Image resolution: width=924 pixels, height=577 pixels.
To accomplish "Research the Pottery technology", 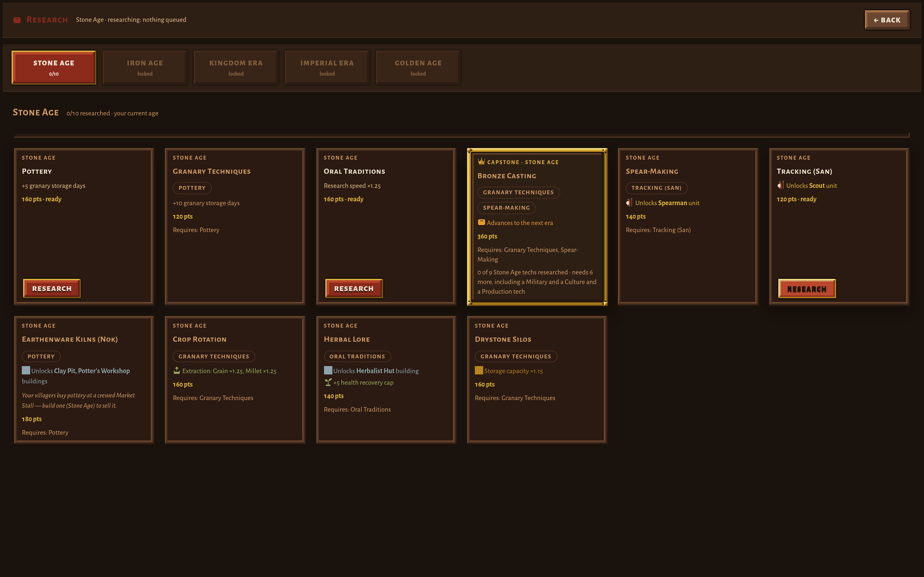I will (x=52, y=288).
